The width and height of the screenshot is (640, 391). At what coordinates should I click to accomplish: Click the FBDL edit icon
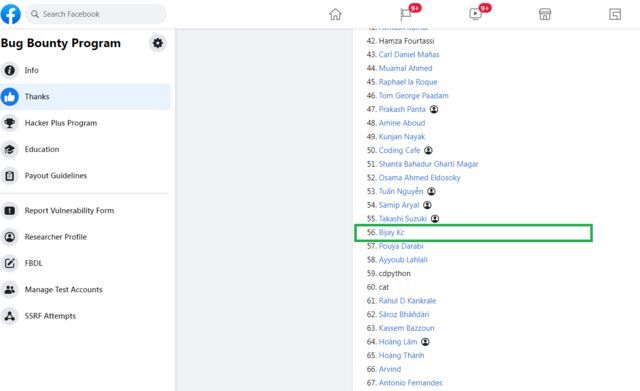tap(10, 263)
